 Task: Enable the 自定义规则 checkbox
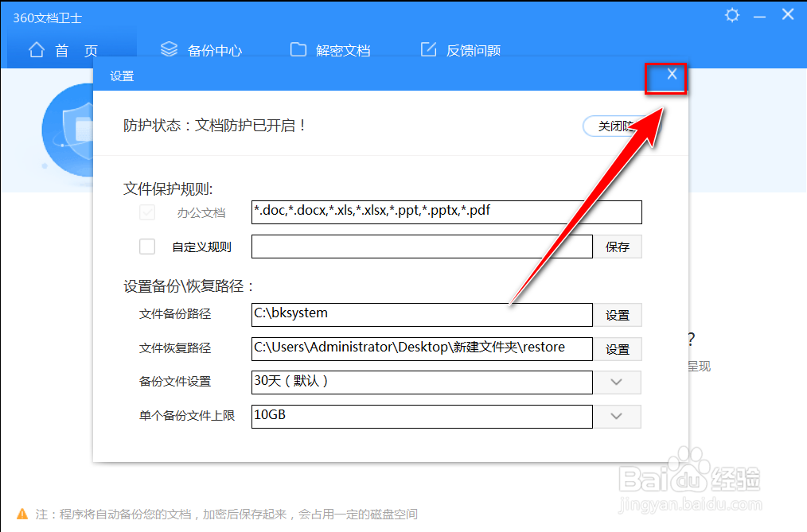tap(147, 247)
